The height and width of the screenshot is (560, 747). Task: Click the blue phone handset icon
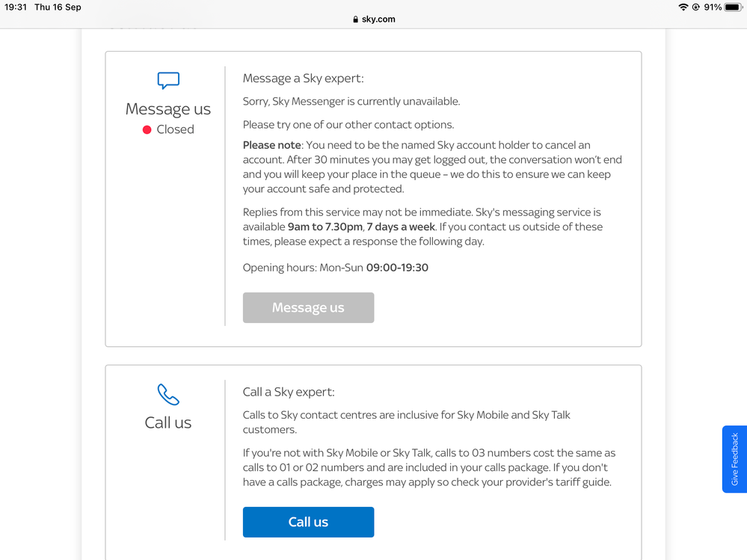(x=168, y=394)
